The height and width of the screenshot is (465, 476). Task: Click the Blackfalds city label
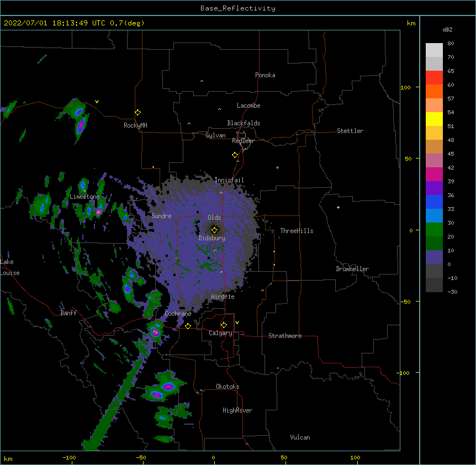click(244, 123)
